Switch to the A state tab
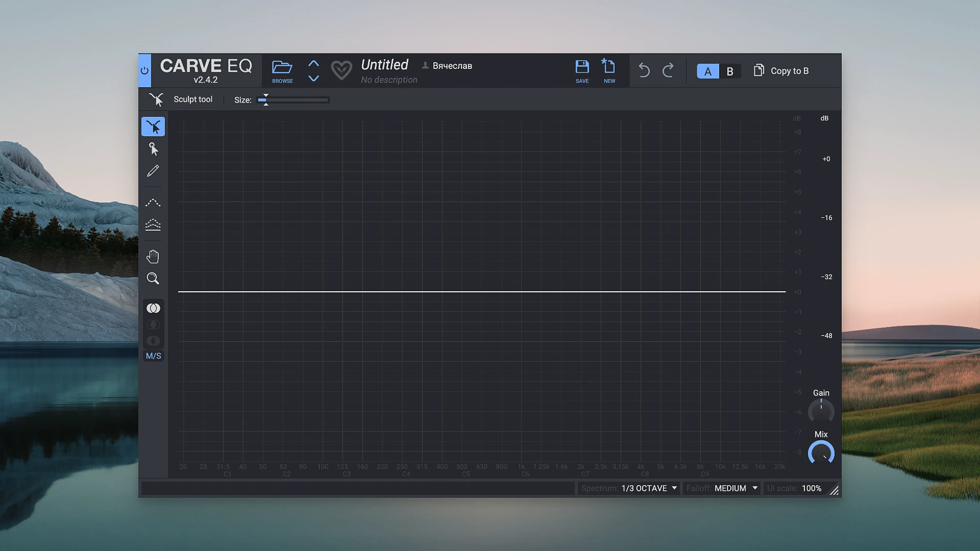 [x=708, y=71]
